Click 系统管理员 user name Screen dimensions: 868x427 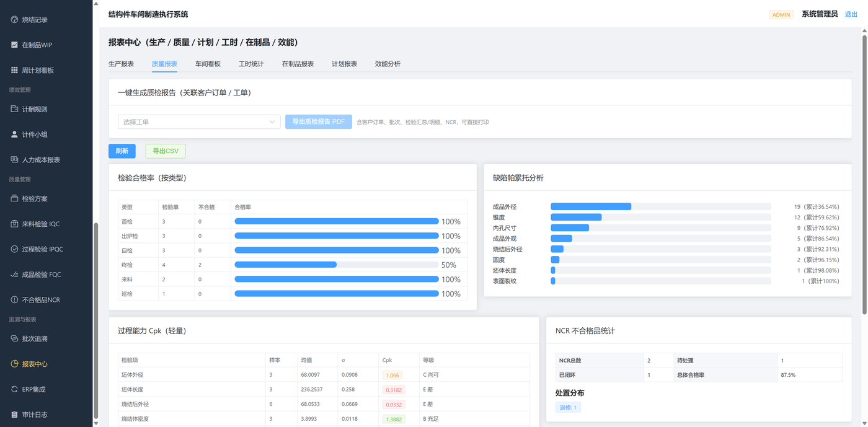click(820, 14)
